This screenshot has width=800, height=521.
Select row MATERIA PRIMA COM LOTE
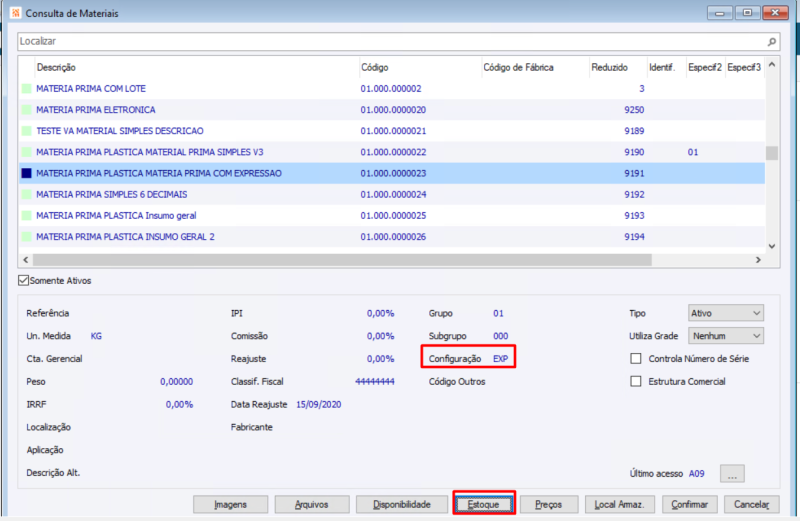click(392, 89)
